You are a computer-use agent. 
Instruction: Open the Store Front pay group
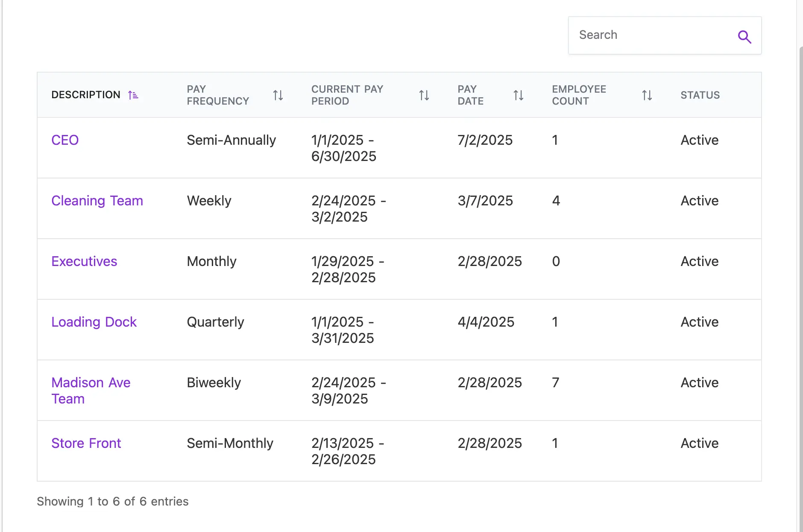pyautogui.click(x=86, y=443)
